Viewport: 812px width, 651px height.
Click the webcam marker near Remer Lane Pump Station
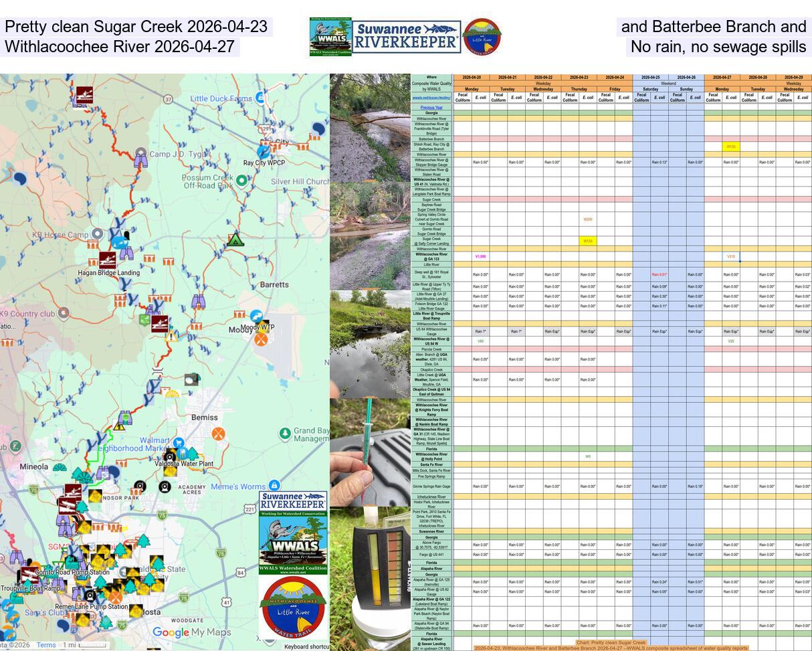coord(90,596)
